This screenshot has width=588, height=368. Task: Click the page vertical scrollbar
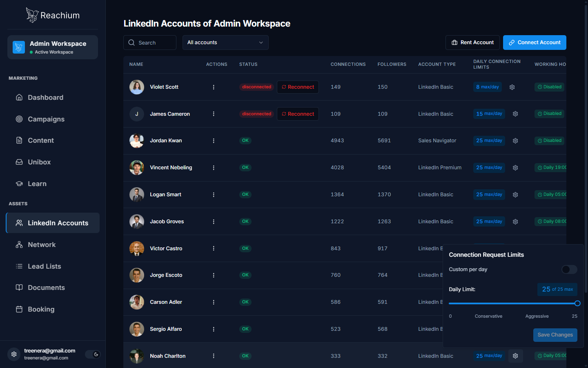pos(586,149)
